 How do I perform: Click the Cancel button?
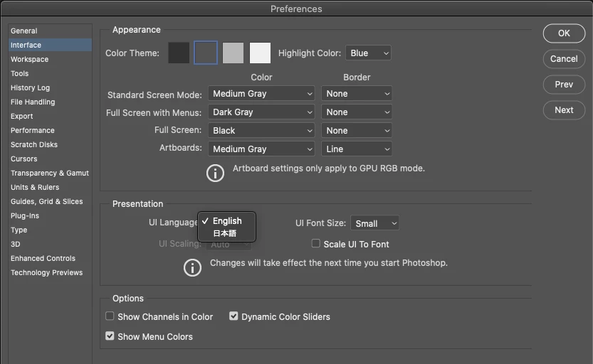pos(564,59)
